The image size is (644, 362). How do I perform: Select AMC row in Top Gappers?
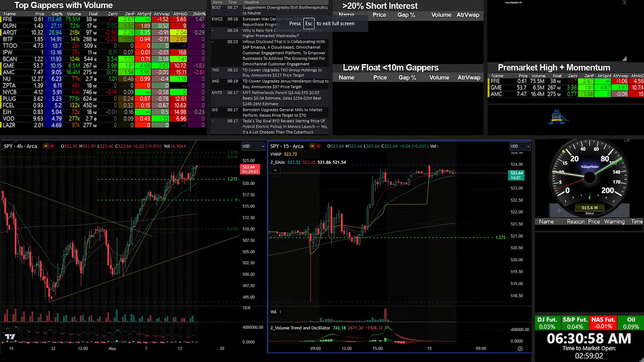tap(103, 72)
